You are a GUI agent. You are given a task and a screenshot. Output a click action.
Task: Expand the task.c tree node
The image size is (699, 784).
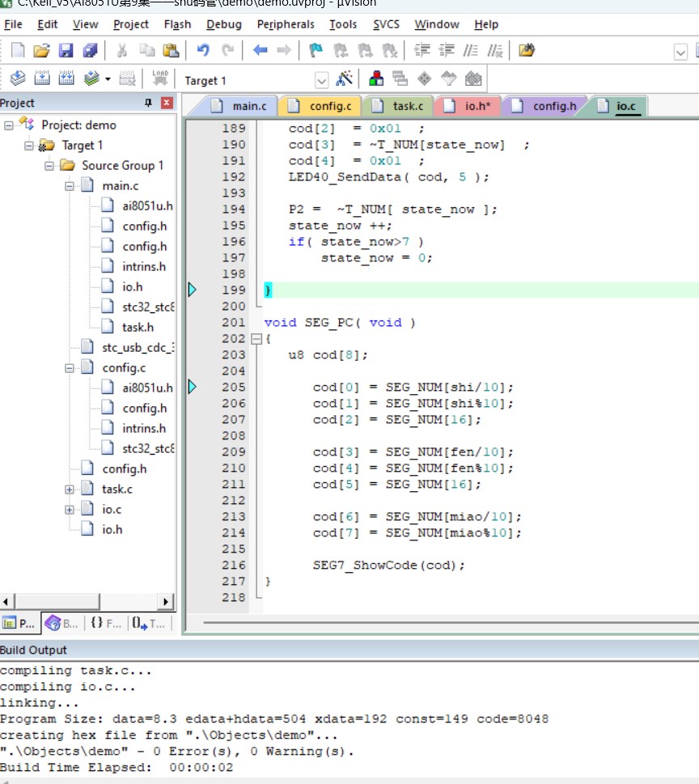coord(70,489)
